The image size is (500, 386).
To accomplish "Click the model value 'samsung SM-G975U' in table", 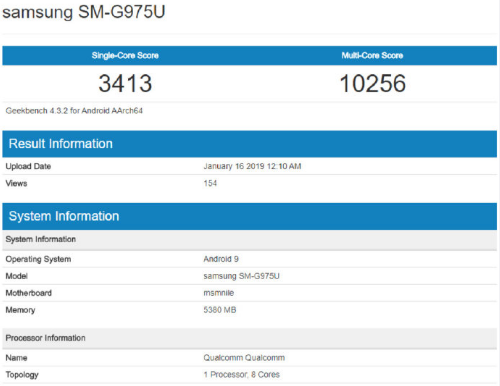I will (x=241, y=276).
